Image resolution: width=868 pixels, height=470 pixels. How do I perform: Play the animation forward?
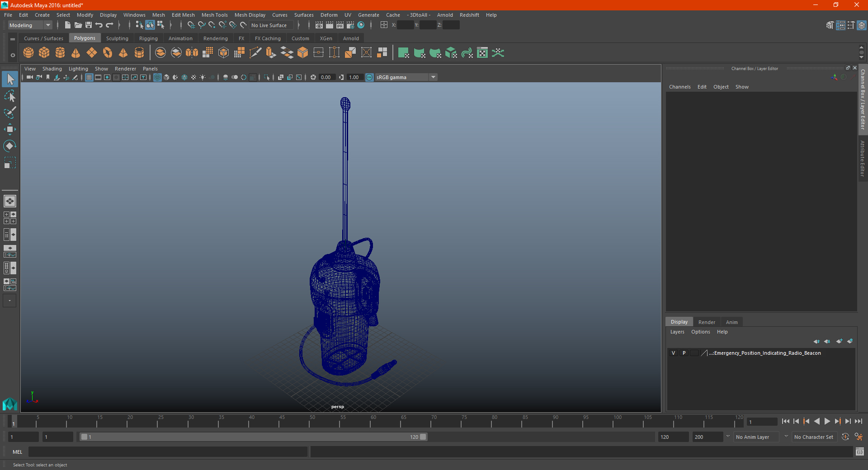[827, 421]
